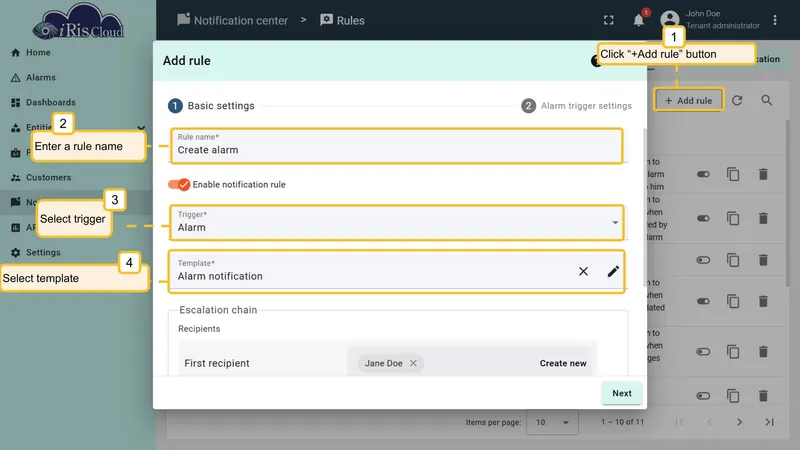
Task: Click the Customers people icon
Action: tap(15, 178)
